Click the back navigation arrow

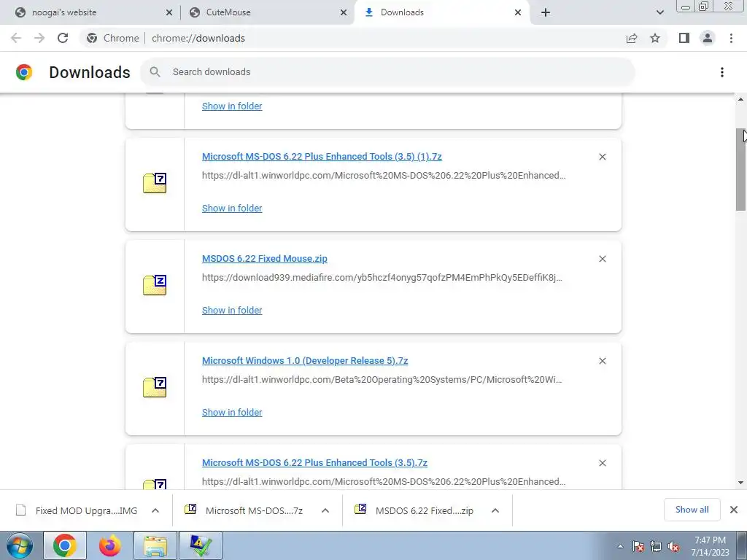16,38
